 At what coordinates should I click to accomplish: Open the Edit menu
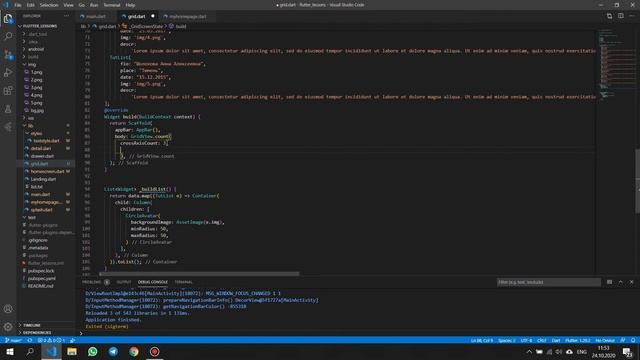(31, 5)
